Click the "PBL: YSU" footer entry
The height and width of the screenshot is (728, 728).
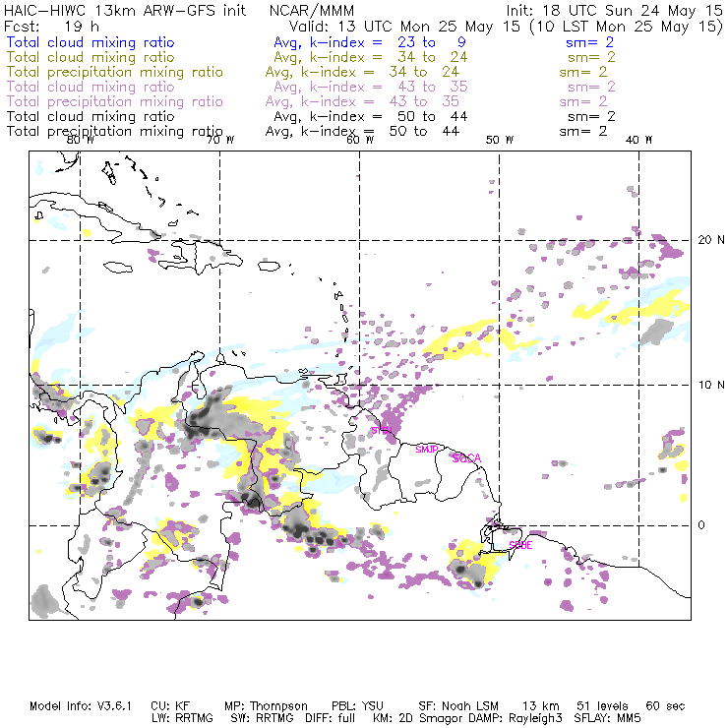tap(357, 706)
